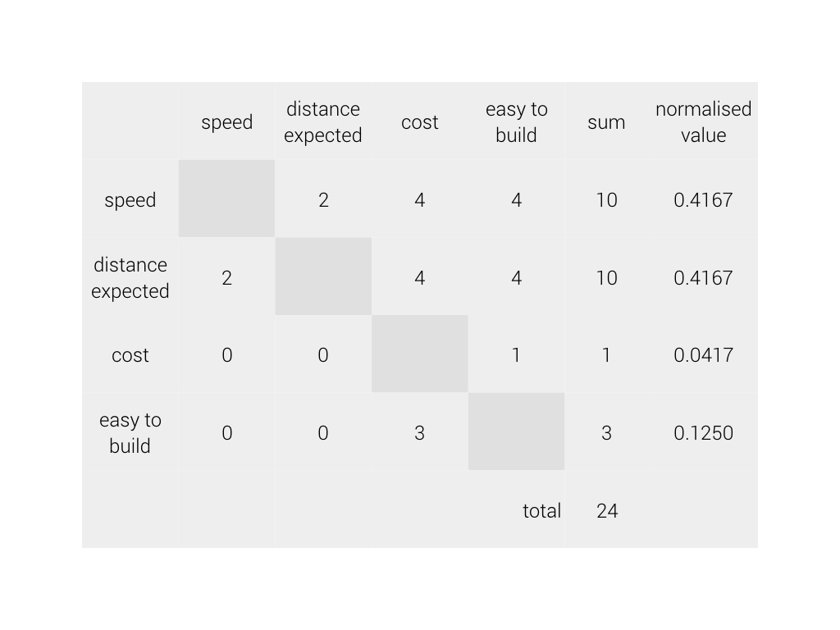Click the cell with value 3 under cost
Viewport: 840px width, 630px height.
pyautogui.click(x=419, y=431)
